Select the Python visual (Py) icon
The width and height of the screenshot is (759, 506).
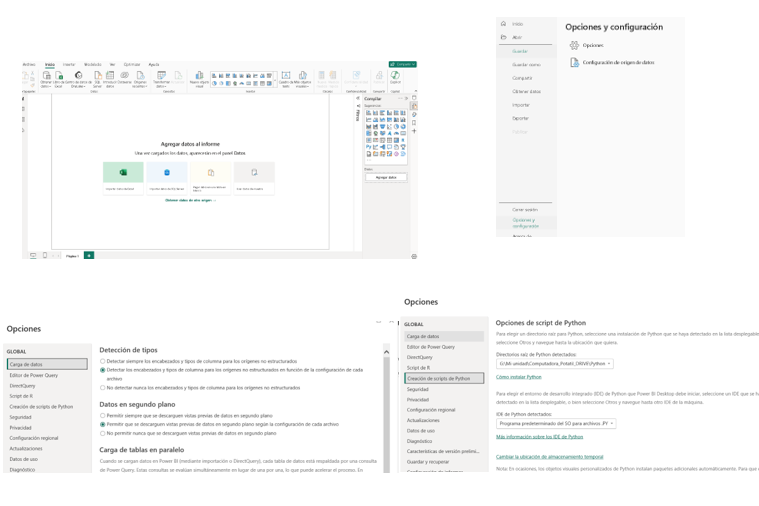click(x=368, y=147)
